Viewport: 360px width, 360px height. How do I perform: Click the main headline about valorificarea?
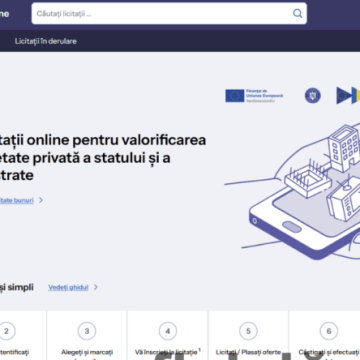(103, 157)
